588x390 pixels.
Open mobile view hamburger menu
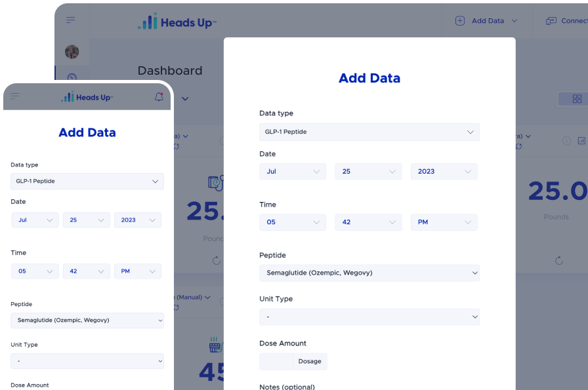click(x=15, y=96)
